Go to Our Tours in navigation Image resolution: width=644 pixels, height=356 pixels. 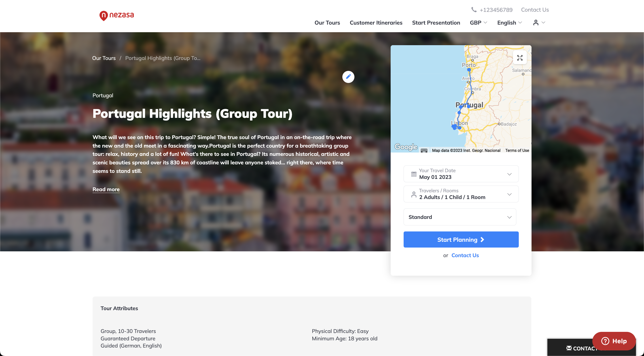(x=327, y=23)
